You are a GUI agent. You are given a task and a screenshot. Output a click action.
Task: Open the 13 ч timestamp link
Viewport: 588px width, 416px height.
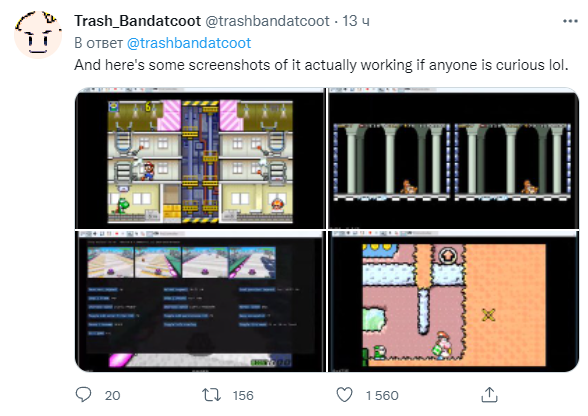[x=356, y=21]
